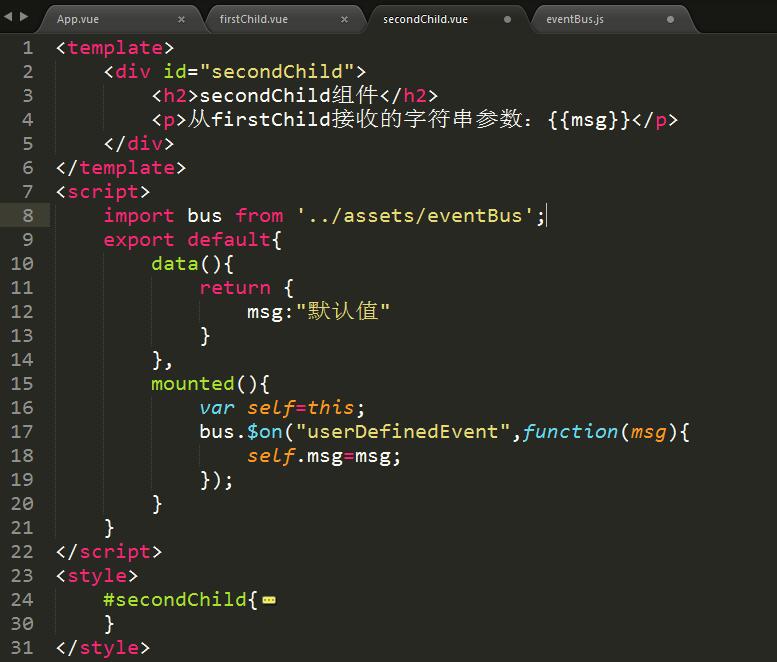Click the 'mounted' method name
Viewport: 777px width, 662px height.
tap(193, 384)
